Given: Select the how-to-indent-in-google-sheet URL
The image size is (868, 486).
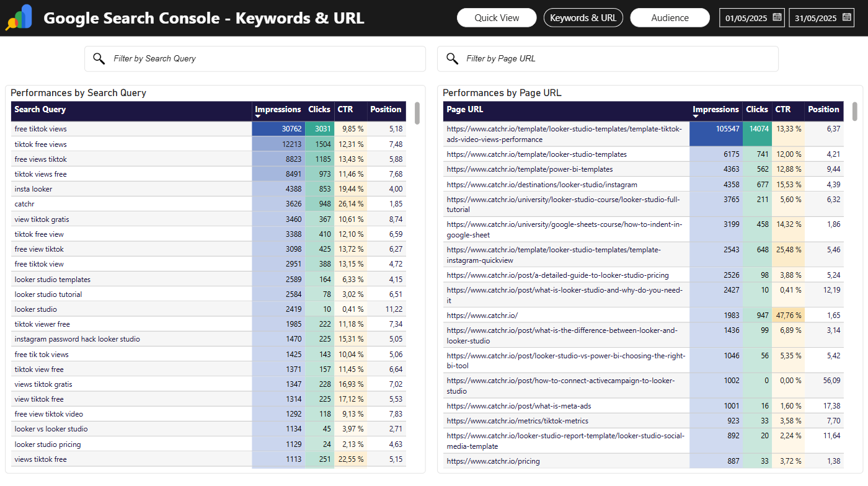Looking at the screenshot, I should coord(564,229).
